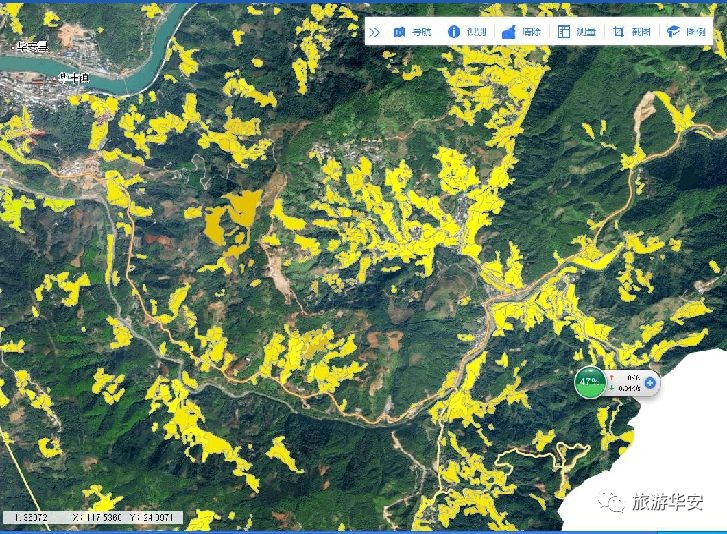The height and width of the screenshot is (534, 727).
Task: Select the 截图 screenshot tool label
Action: [x=640, y=32]
